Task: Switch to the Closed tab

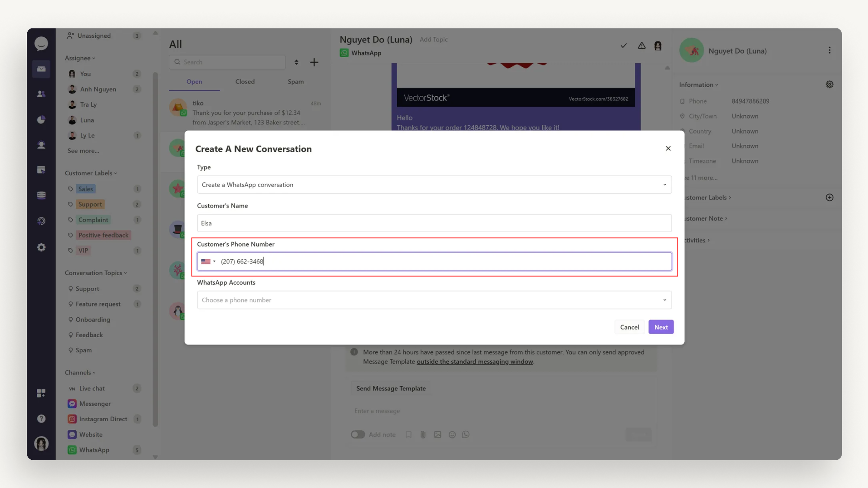Action: [245, 81]
